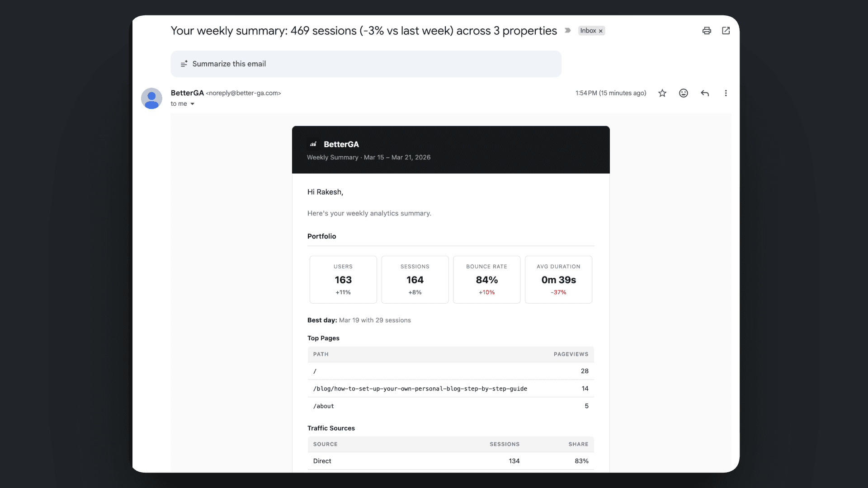Click the Avg Duration card showing 0m 39s
The image size is (868, 488).
pyautogui.click(x=559, y=280)
